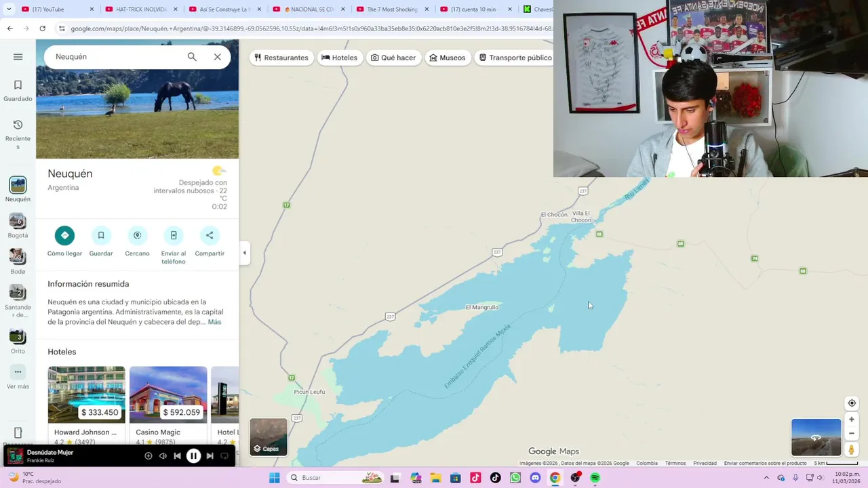Screen dimensions: 868x488
Task: Collapse the side panel arrow
Action: [x=244, y=253]
